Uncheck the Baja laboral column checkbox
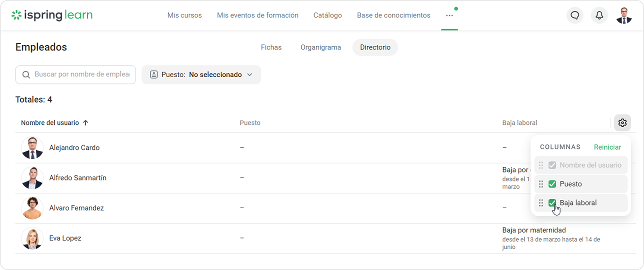Image resolution: width=644 pixels, height=270 pixels. tap(552, 203)
